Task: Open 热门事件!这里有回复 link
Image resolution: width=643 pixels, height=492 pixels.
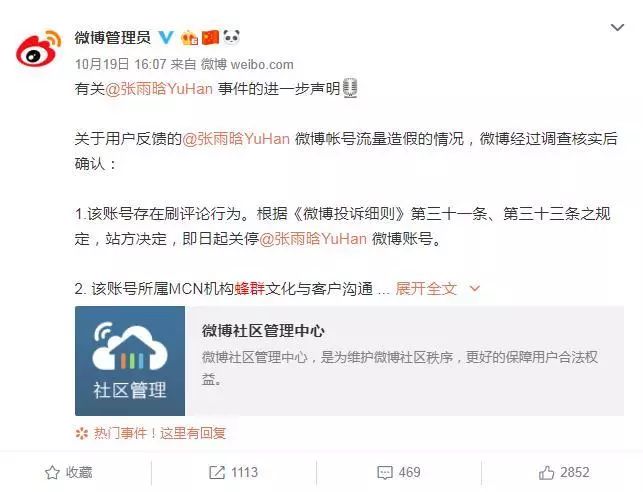Action: tap(150, 433)
